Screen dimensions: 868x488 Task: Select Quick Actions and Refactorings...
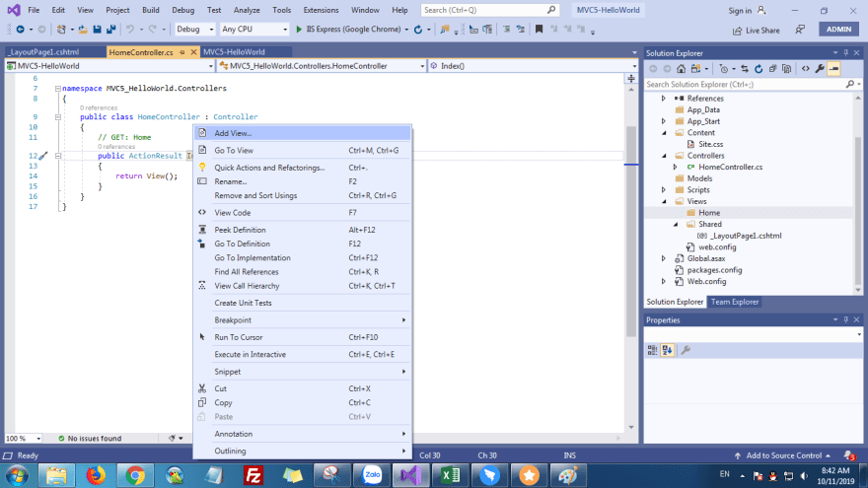coord(302,168)
